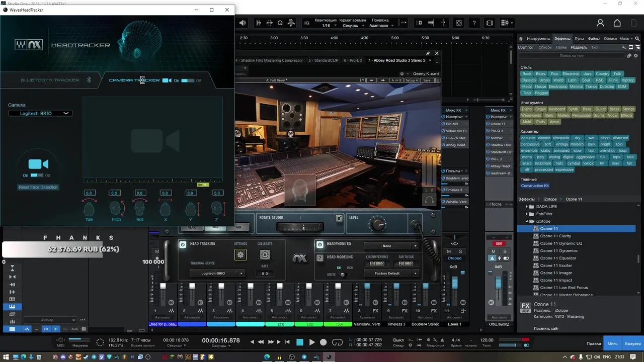Click the user account icon at top right
Screen dimensions: 644x362
600,23
